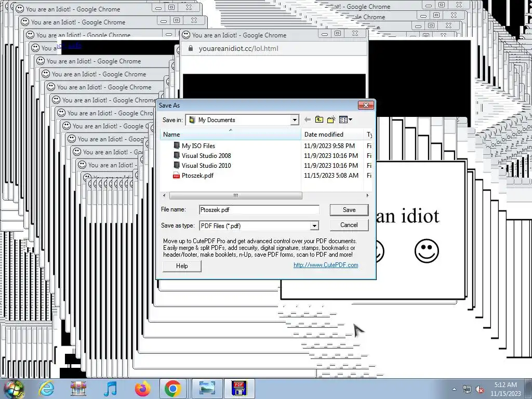This screenshot has height=399, width=532.
Task: Open the Windows Start button
Action: pyautogui.click(x=13, y=389)
